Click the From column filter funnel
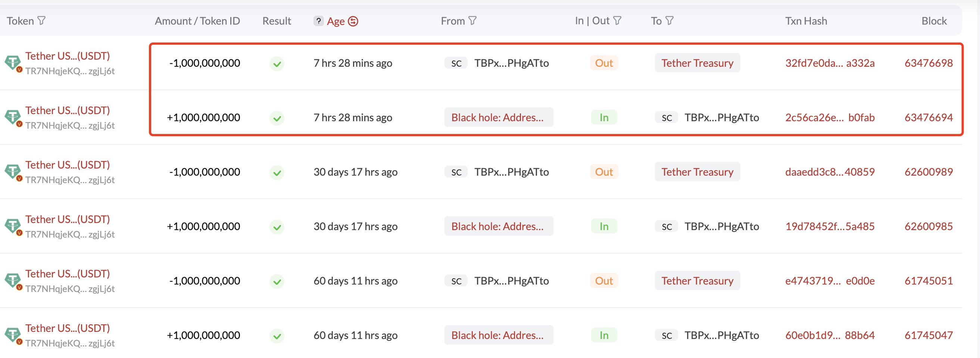 pos(472,21)
